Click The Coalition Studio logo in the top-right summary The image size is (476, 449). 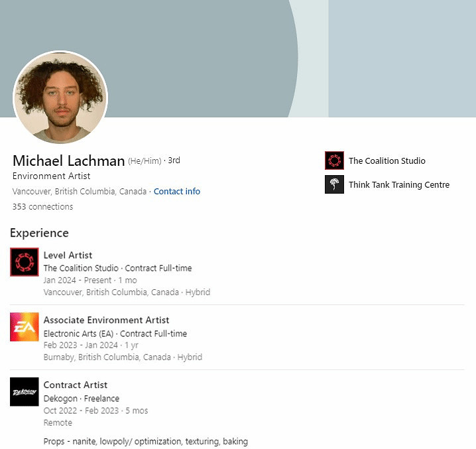point(334,160)
